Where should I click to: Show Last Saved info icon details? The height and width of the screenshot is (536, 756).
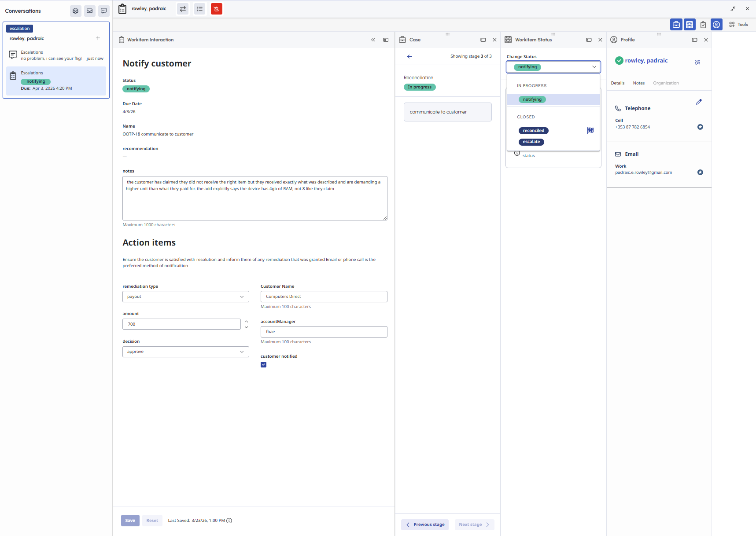tap(229, 521)
